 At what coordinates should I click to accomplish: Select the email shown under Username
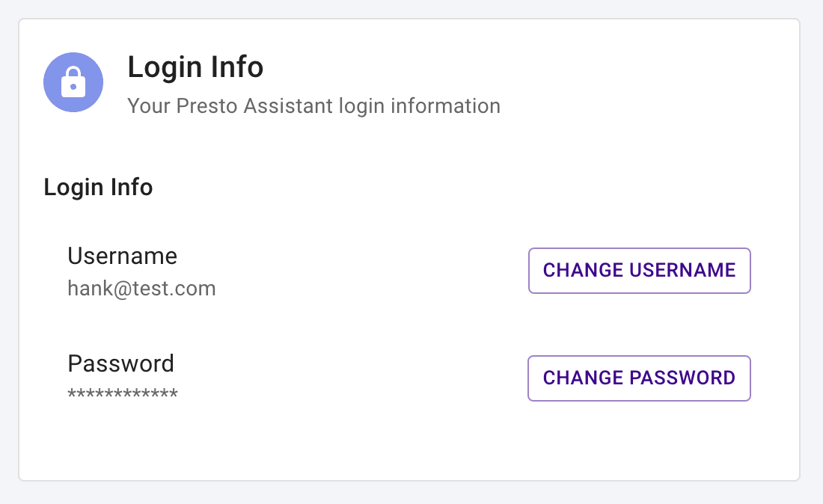pos(141,288)
